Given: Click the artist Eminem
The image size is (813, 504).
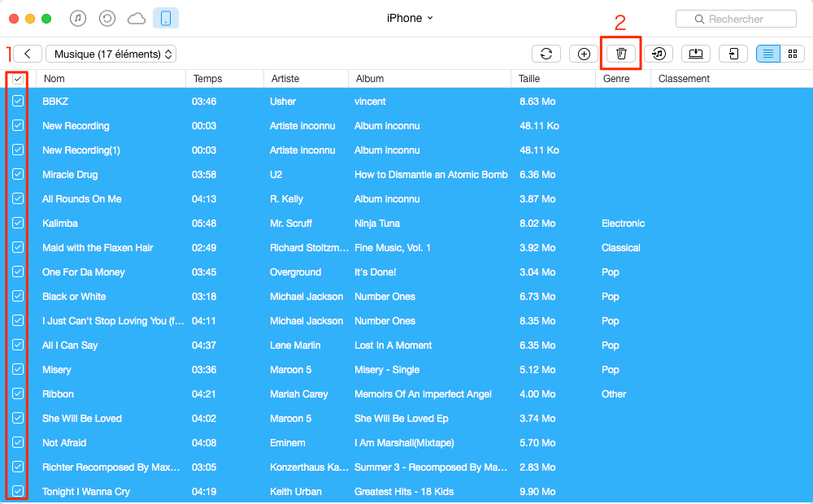Looking at the screenshot, I should [x=287, y=443].
